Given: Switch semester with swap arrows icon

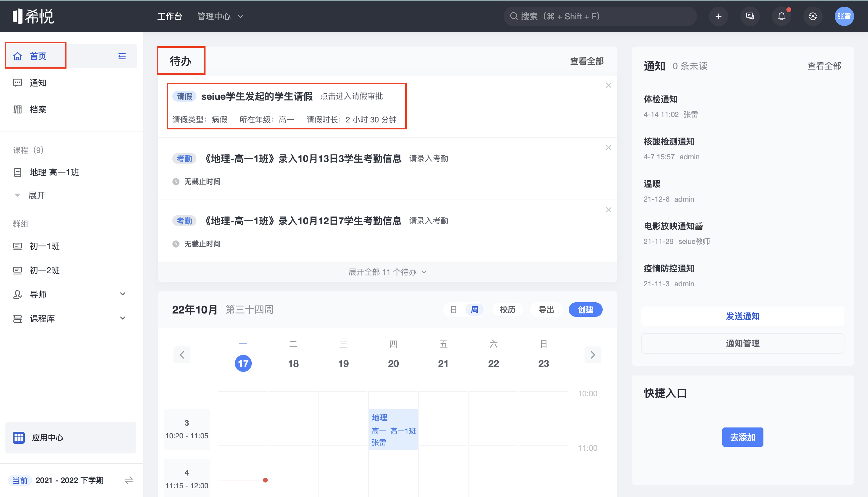Looking at the screenshot, I should [129, 480].
